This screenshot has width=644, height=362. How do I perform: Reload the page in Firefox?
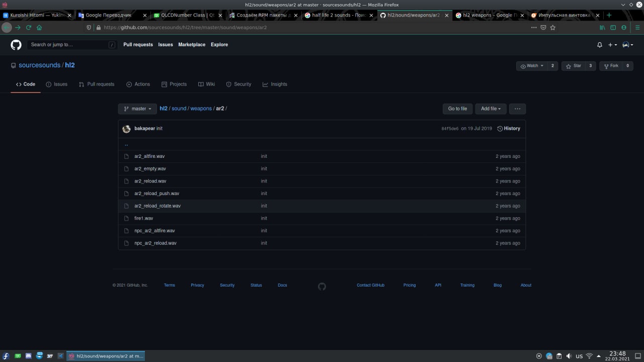coord(29,28)
